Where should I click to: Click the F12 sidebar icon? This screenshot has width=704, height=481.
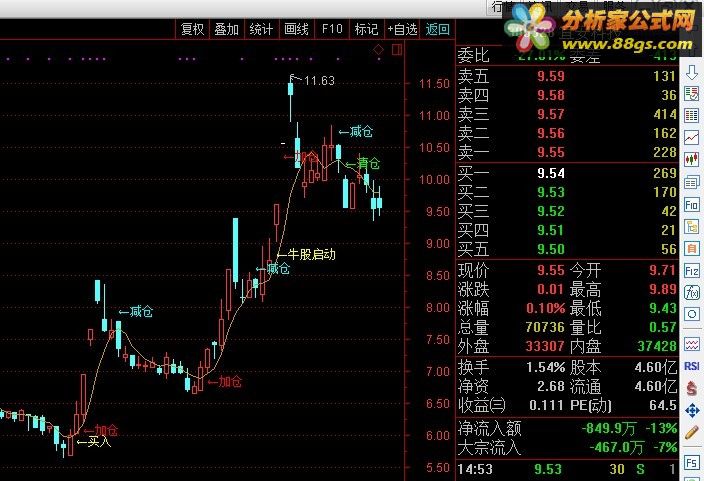tap(691, 270)
